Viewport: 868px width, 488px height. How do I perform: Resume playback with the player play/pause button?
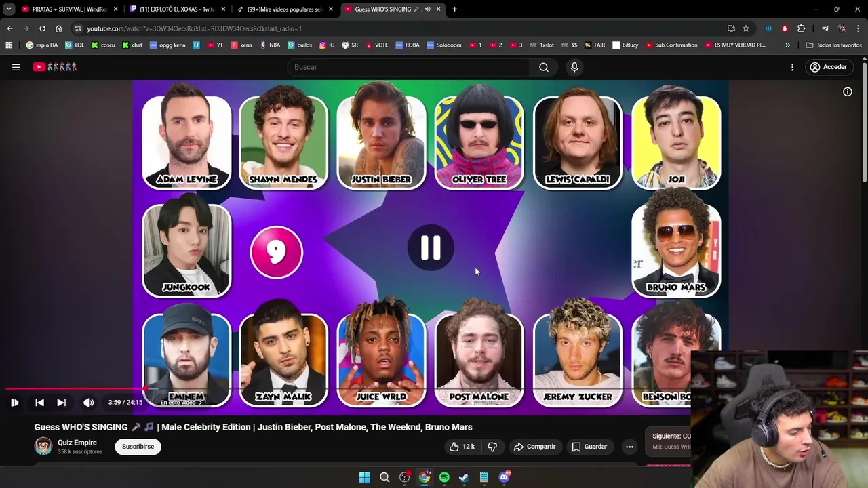pos(14,403)
